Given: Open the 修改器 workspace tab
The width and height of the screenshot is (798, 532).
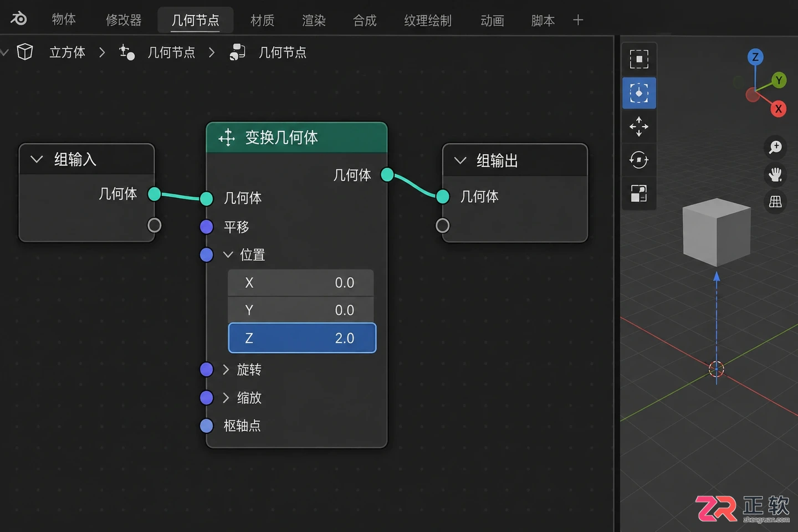Looking at the screenshot, I should 124,20.
